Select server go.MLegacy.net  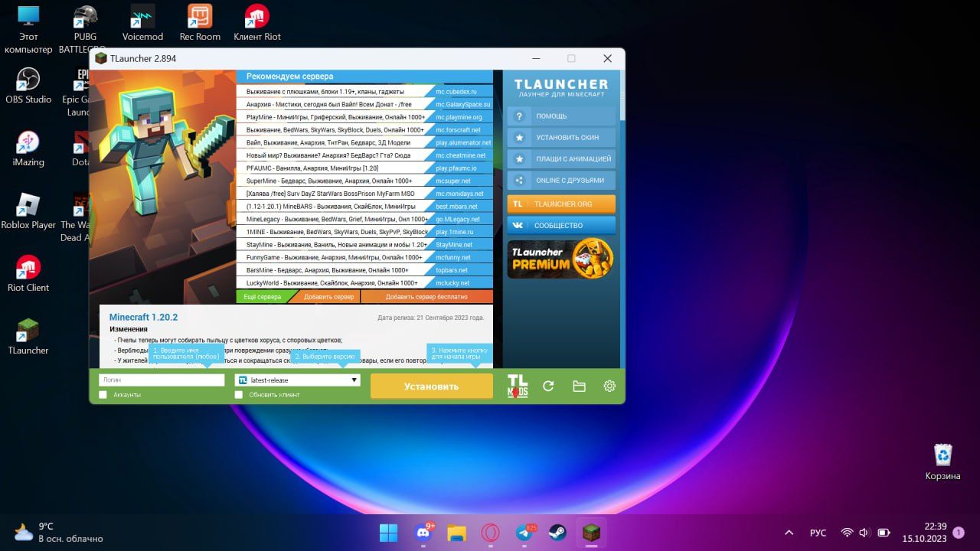[364, 219]
